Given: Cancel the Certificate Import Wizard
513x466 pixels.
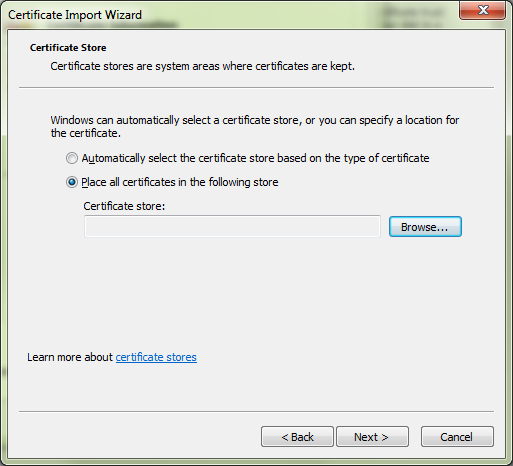Looking at the screenshot, I should coord(457,437).
